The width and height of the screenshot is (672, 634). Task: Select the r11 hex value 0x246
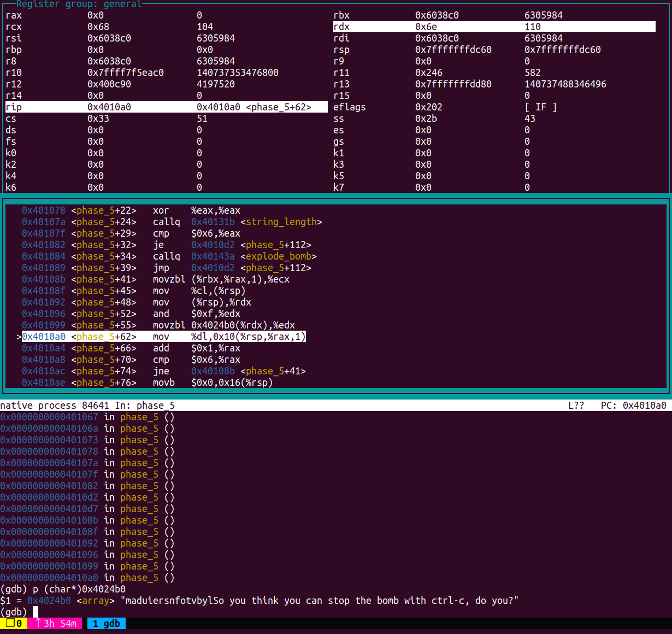pyautogui.click(x=429, y=73)
